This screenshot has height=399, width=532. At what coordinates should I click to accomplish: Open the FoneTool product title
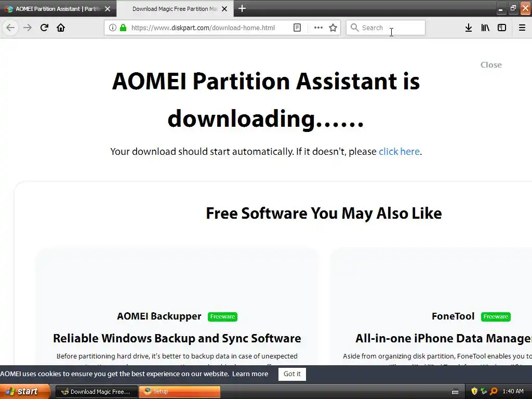click(x=453, y=316)
